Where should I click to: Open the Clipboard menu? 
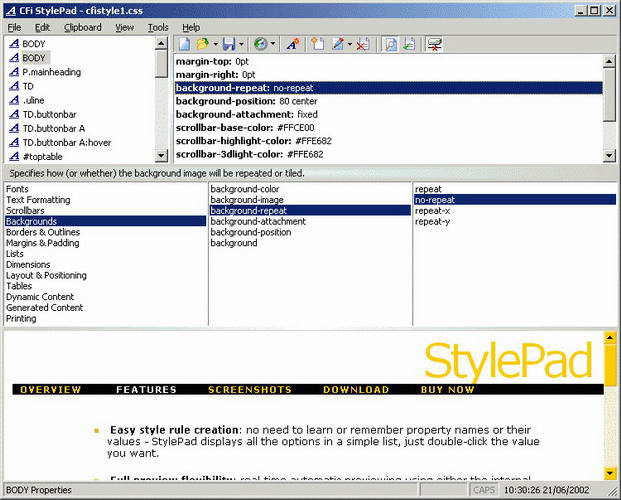[83, 27]
